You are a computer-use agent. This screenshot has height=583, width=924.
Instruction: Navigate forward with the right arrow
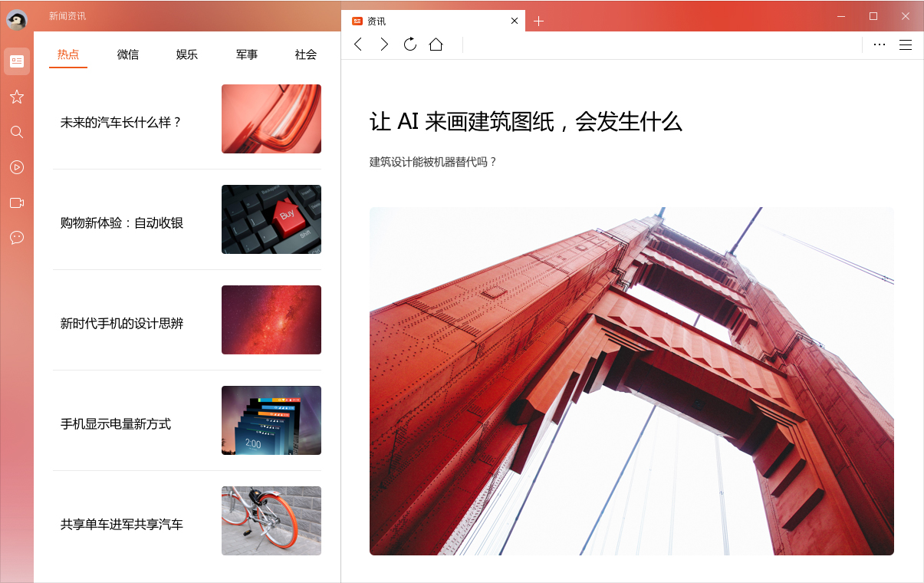[384, 44]
